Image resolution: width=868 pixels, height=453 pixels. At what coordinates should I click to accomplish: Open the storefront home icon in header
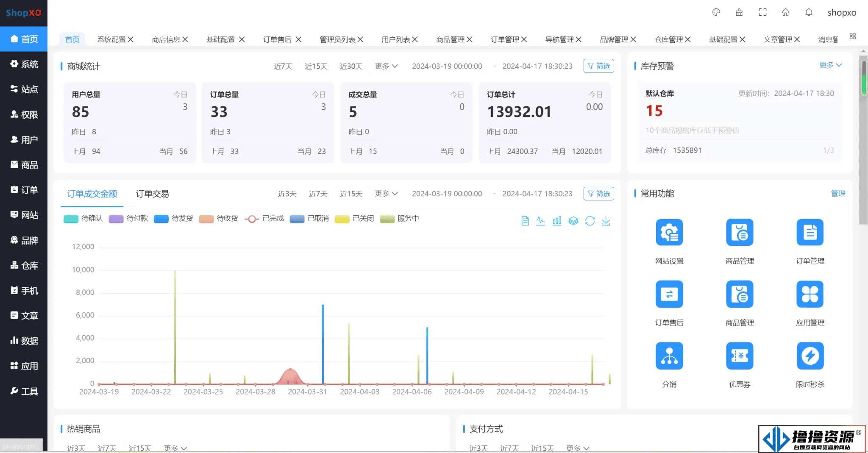click(785, 12)
